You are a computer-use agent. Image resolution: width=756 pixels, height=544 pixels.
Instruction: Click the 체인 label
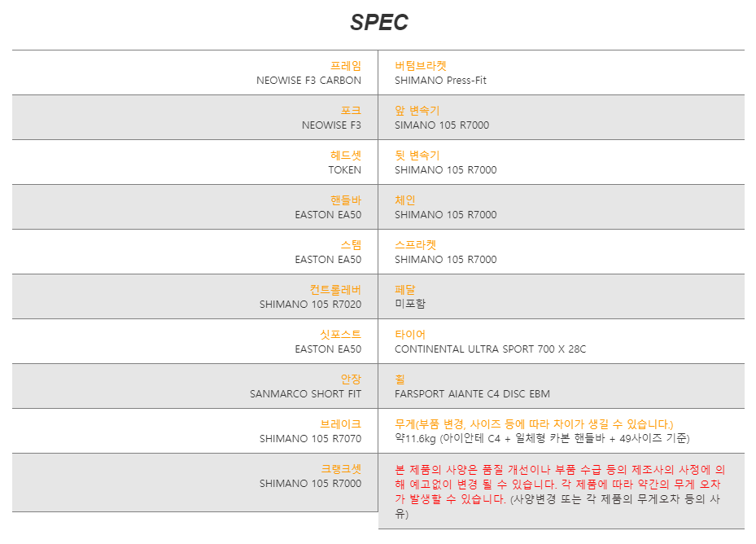(x=405, y=200)
